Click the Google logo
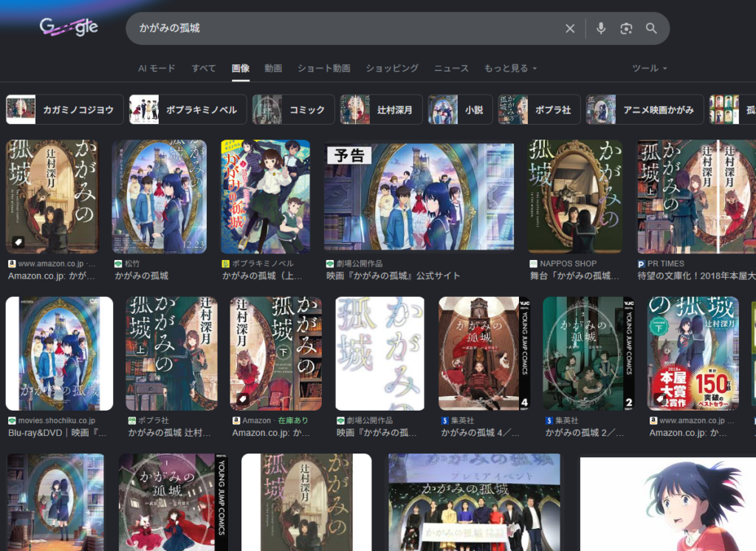Viewport: 756px width, 551px height. pos(69,28)
